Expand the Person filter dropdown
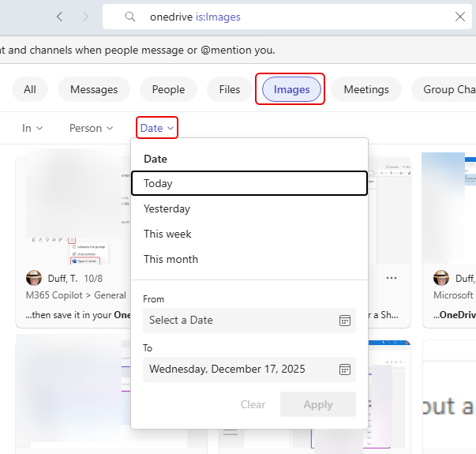This screenshot has height=454, width=476. [x=91, y=128]
